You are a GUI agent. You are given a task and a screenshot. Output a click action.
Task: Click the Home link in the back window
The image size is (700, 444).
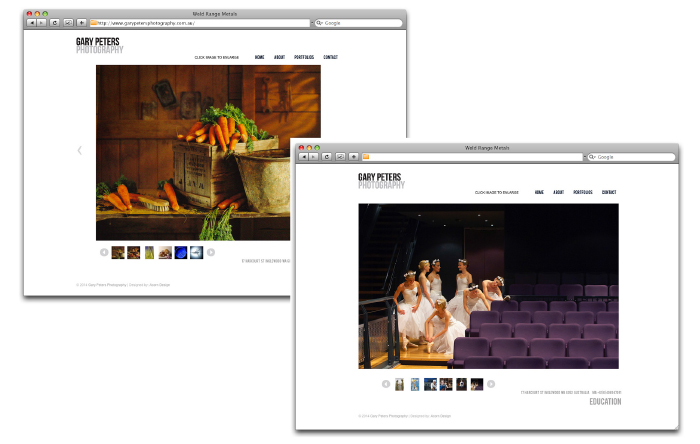(x=260, y=58)
